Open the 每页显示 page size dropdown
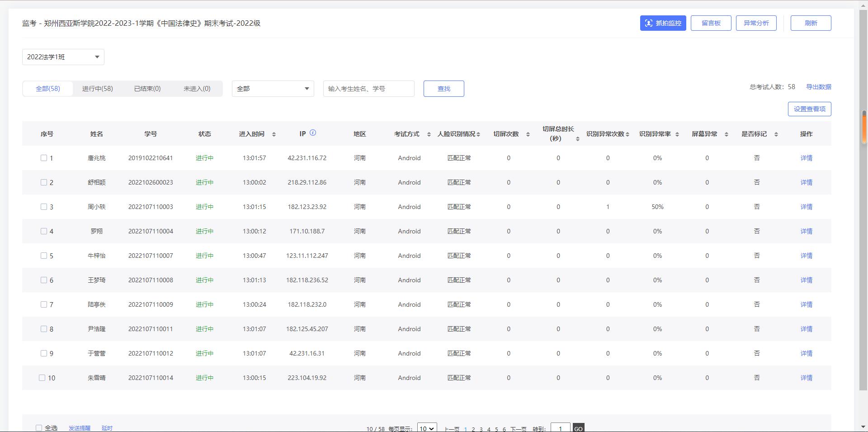The height and width of the screenshot is (432, 868). coord(427,428)
